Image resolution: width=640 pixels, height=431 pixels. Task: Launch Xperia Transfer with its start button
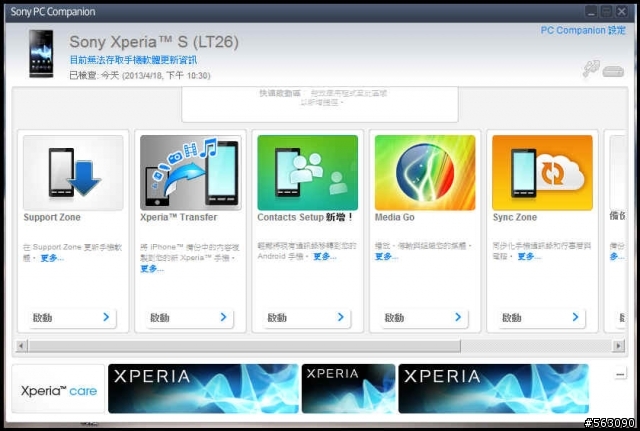[x=189, y=318]
